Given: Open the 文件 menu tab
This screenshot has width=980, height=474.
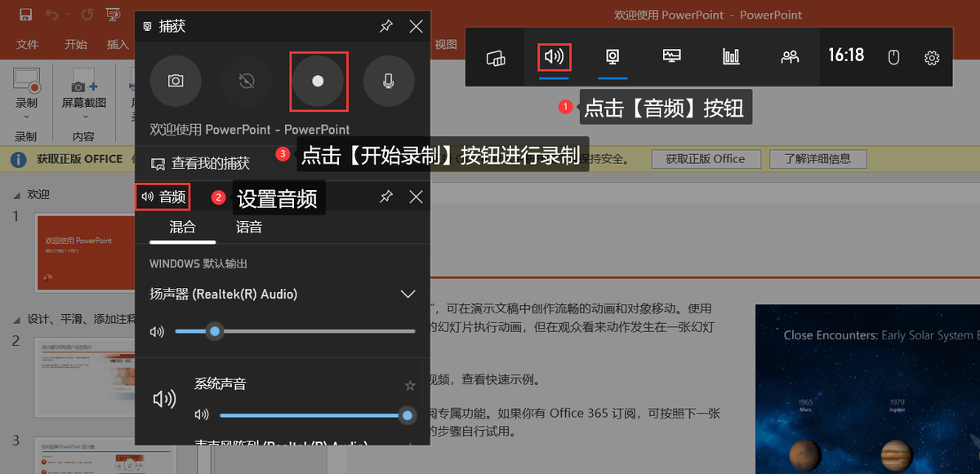Looking at the screenshot, I should [x=28, y=44].
